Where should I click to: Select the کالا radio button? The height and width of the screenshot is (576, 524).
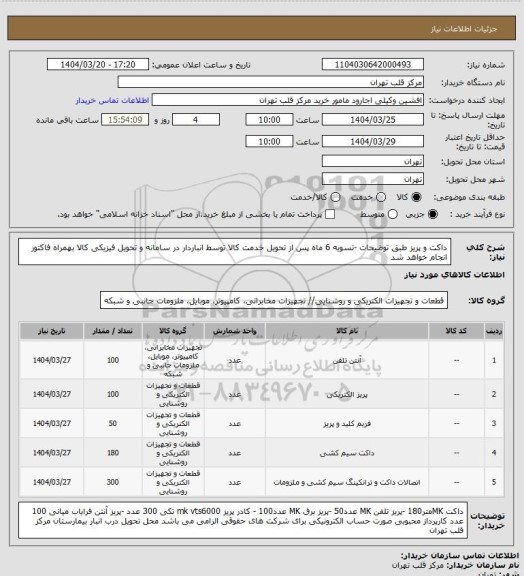(x=416, y=197)
